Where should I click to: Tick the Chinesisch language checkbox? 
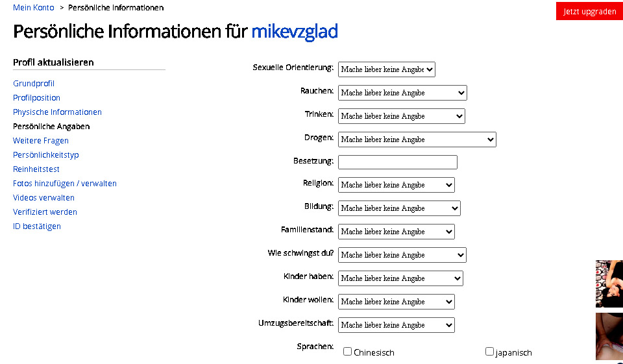point(348,352)
